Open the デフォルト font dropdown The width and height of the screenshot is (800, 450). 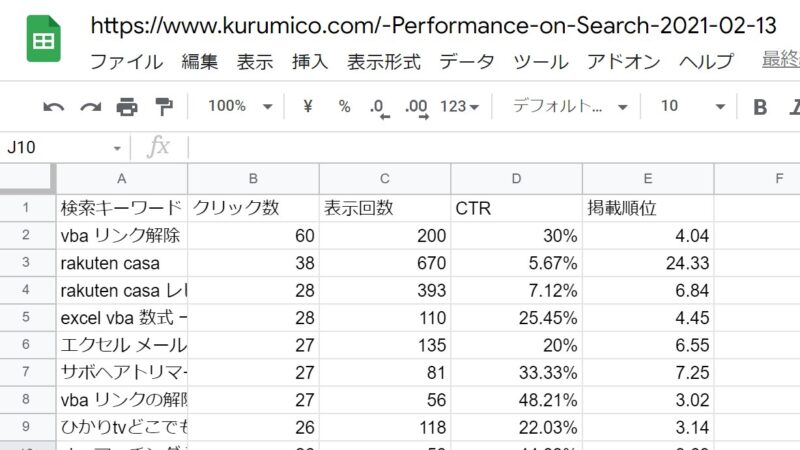pos(570,106)
